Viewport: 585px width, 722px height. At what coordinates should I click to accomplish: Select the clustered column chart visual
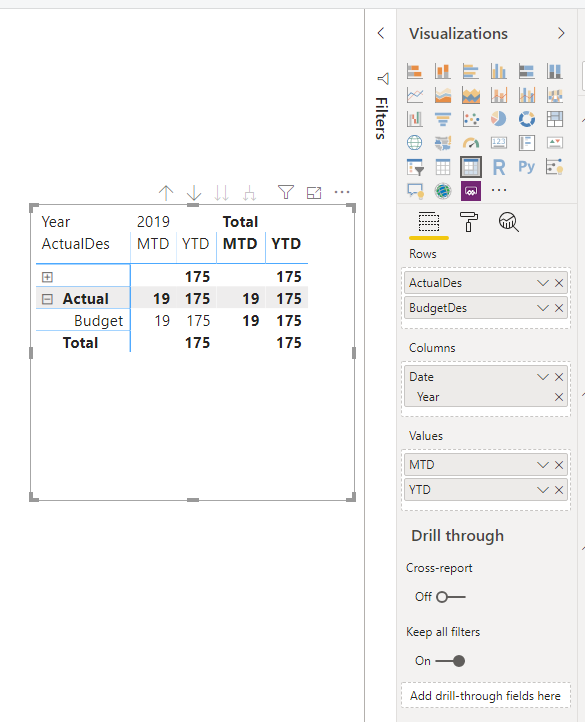499,71
